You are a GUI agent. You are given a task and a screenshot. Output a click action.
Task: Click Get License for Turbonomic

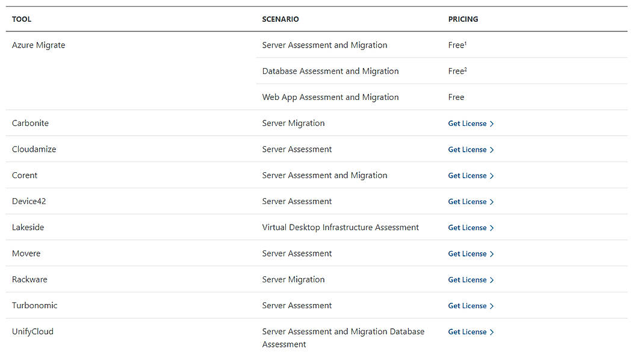pos(466,305)
